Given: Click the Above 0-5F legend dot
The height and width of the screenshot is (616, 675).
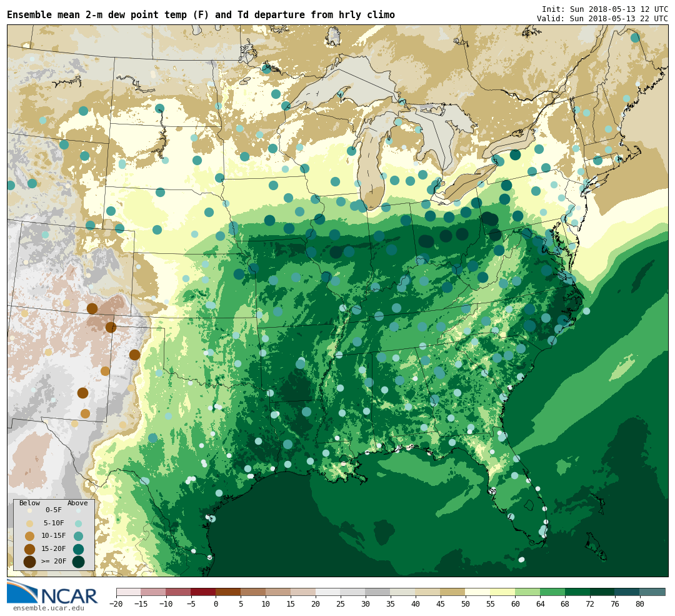Looking at the screenshot, I should pyautogui.click(x=78, y=510).
